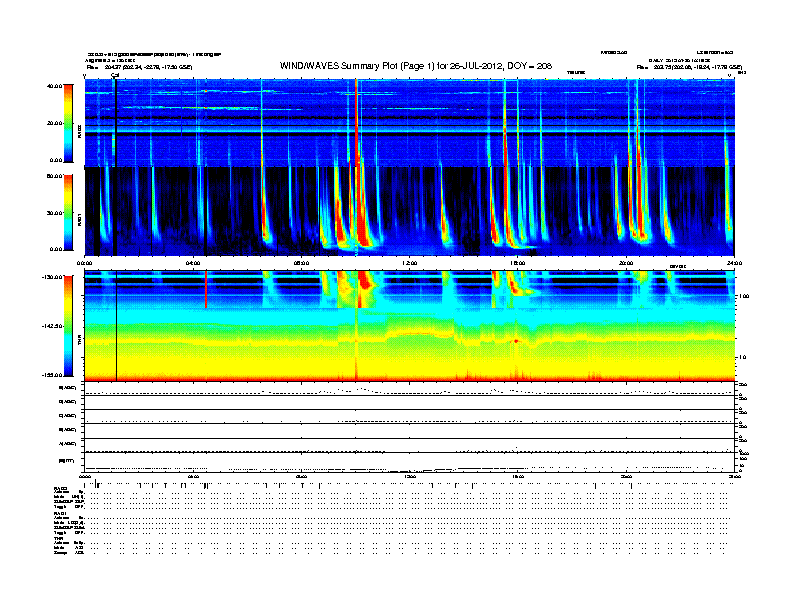Click the Cal marker above RAD2 spectrogram
The height and width of the screenshot is (612, 792).
coord(115,75)
